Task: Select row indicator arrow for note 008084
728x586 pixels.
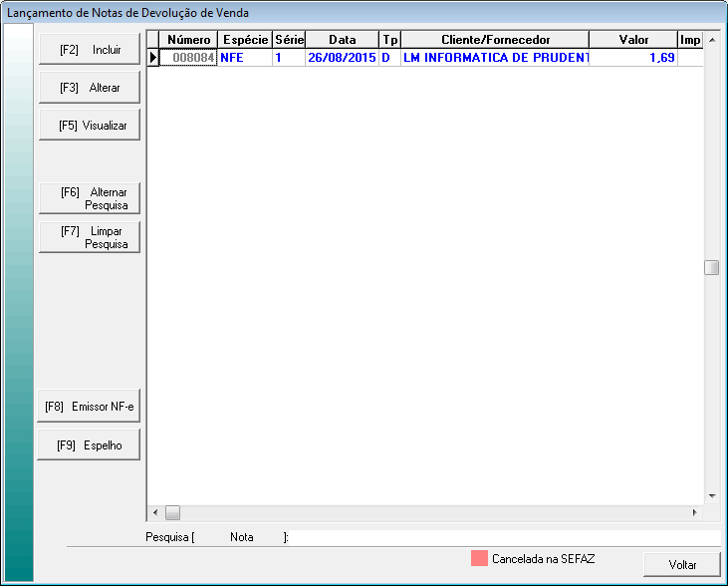Action: pos(153,58)
